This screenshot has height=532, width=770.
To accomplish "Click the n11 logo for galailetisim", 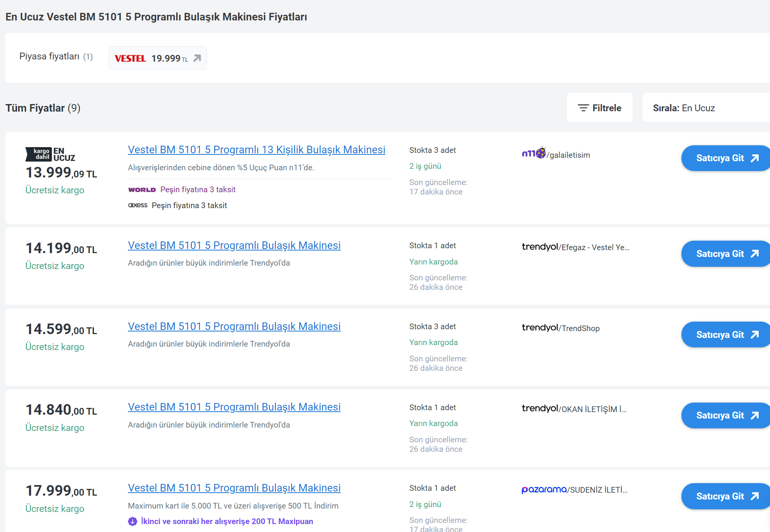I will (x=534, y=153).
